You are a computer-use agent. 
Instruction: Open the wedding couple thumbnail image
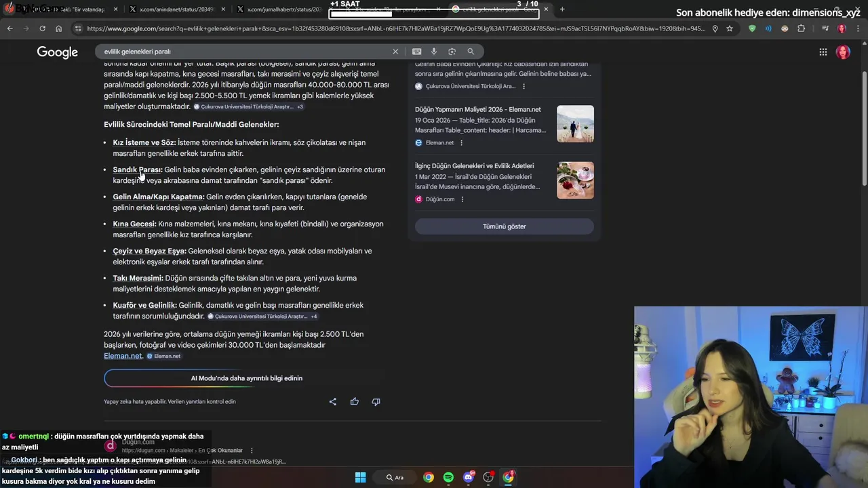[x=575, y=123]
